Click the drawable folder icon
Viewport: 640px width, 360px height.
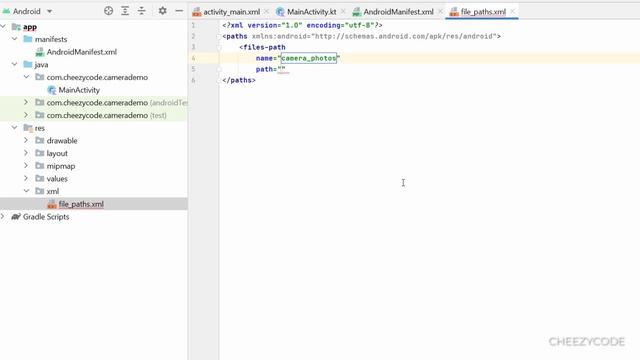tap(40, 140)
